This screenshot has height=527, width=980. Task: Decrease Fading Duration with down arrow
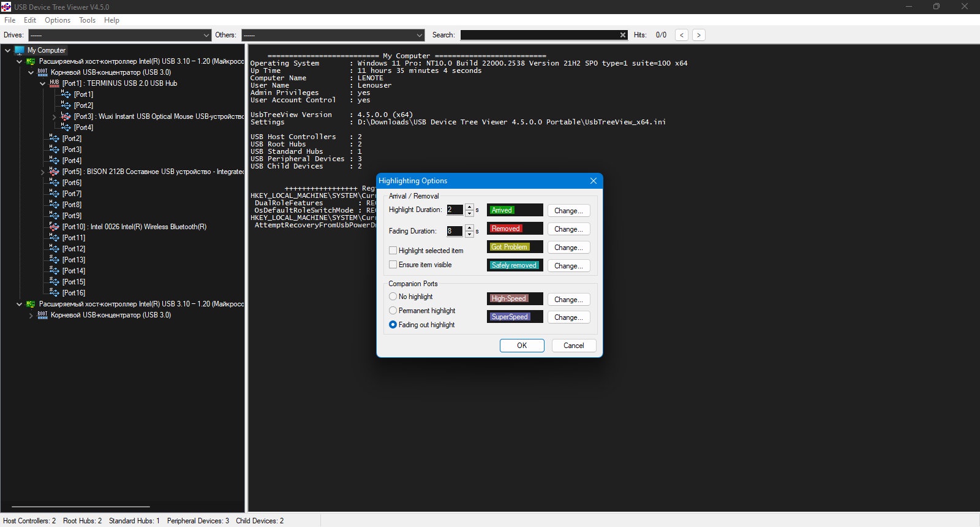(469, 235)
